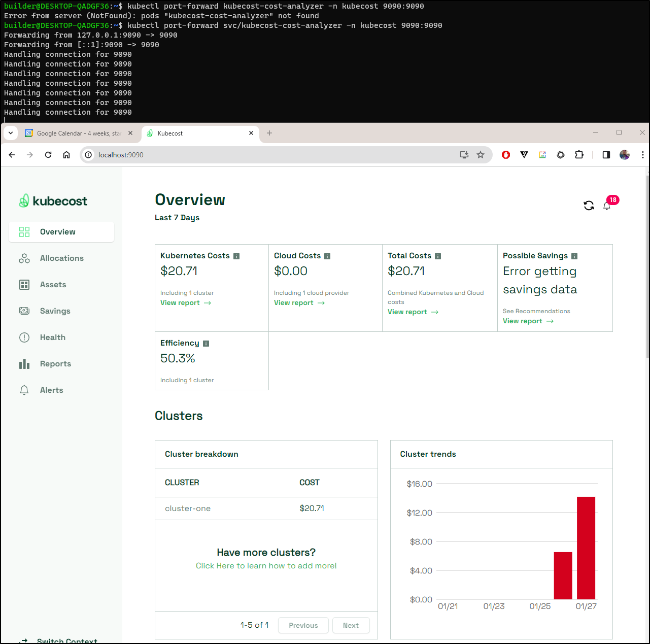
Task: Open the Extensions puzzle-piece menu
Action: click(579, 155)
